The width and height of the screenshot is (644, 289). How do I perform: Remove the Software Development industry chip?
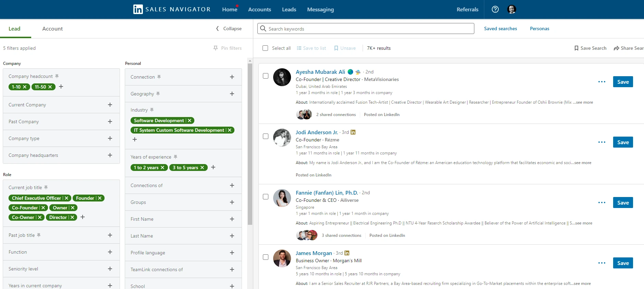(190, 120)
